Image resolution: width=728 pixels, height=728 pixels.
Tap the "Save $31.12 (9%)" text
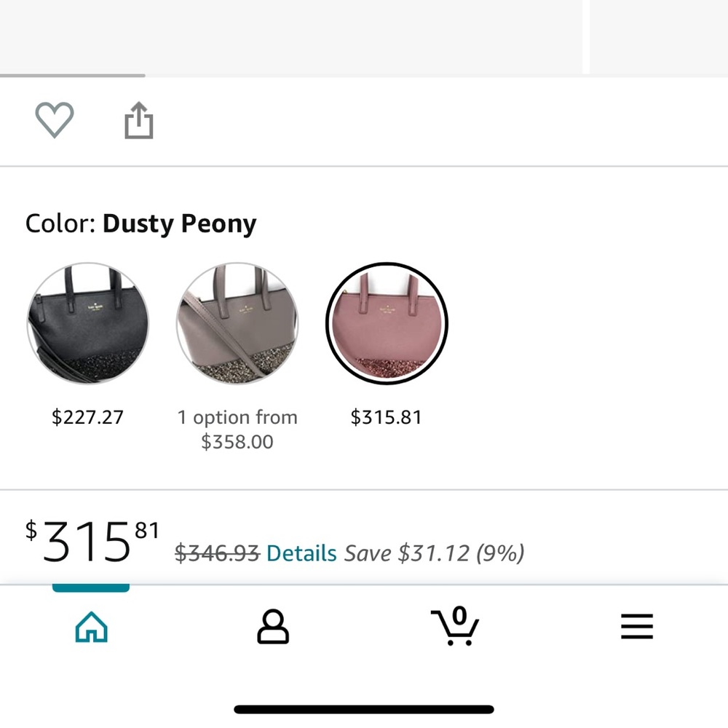click(434, 553)
